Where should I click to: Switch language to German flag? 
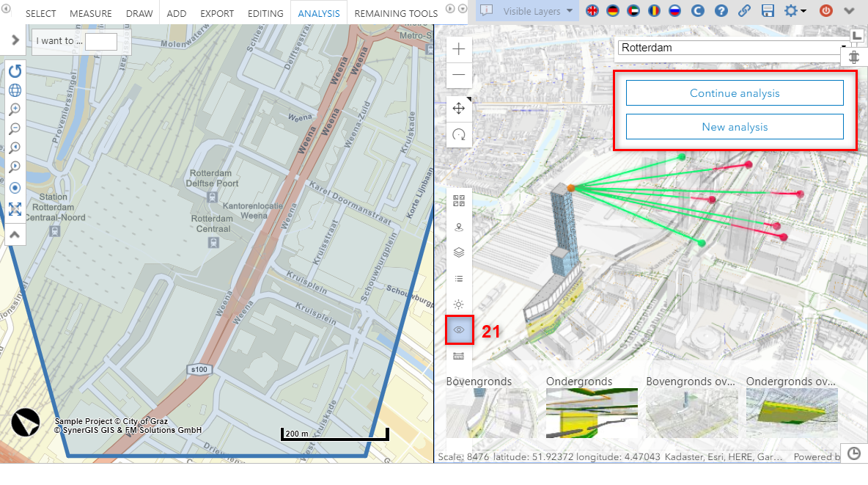point(612,11)
